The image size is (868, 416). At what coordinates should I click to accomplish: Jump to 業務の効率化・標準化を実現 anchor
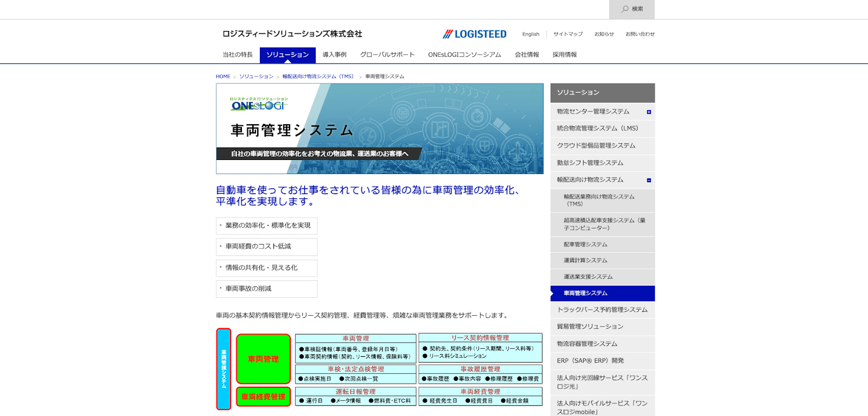pos(266,226)
